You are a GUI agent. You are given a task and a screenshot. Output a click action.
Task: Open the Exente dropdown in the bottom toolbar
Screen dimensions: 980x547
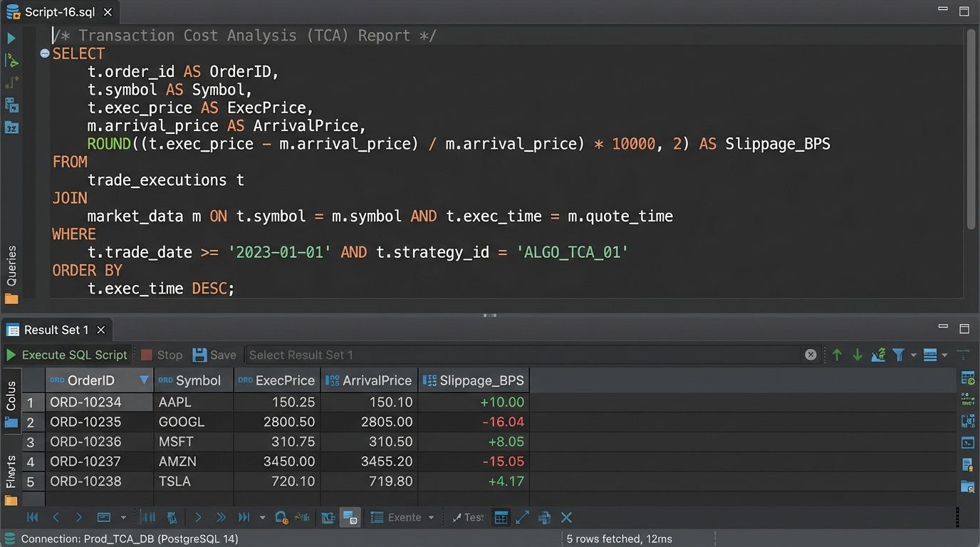click(402, 517)
